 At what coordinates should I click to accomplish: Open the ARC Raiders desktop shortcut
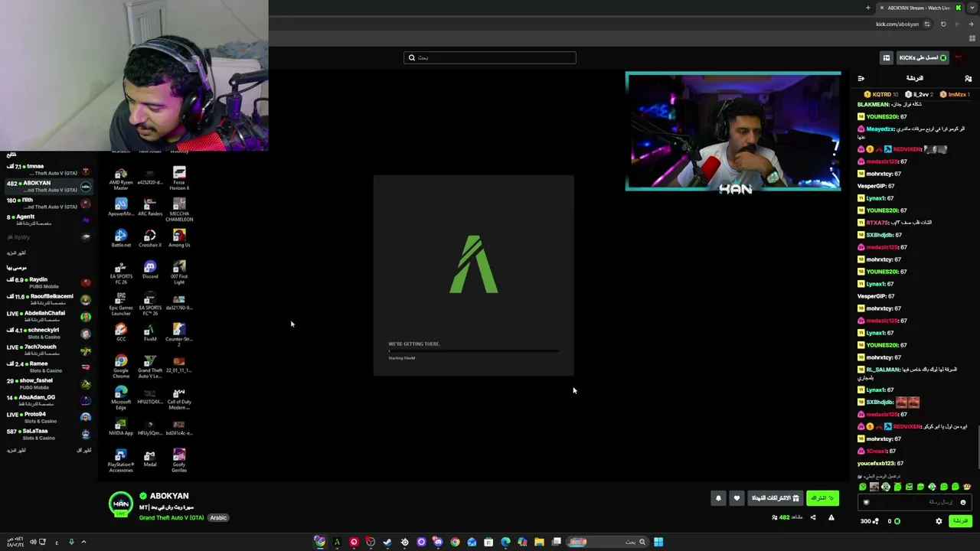tap(150, 207)
